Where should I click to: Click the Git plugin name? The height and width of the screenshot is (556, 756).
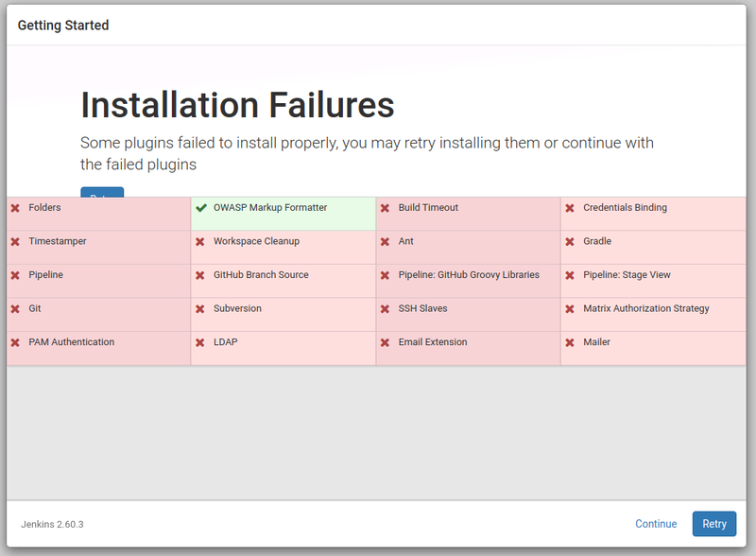35,308
